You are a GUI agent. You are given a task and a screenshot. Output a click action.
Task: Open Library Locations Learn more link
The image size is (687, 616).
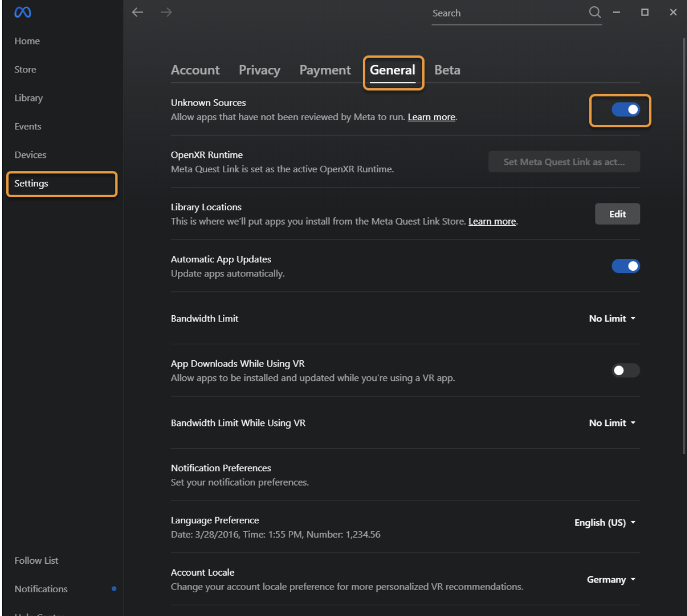tap(492, 222)
